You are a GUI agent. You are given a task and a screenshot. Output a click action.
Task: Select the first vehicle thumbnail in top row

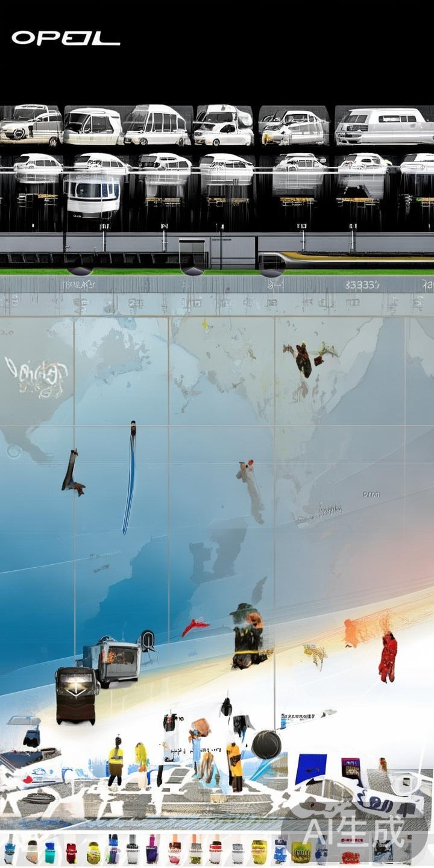tap(31, 125)
